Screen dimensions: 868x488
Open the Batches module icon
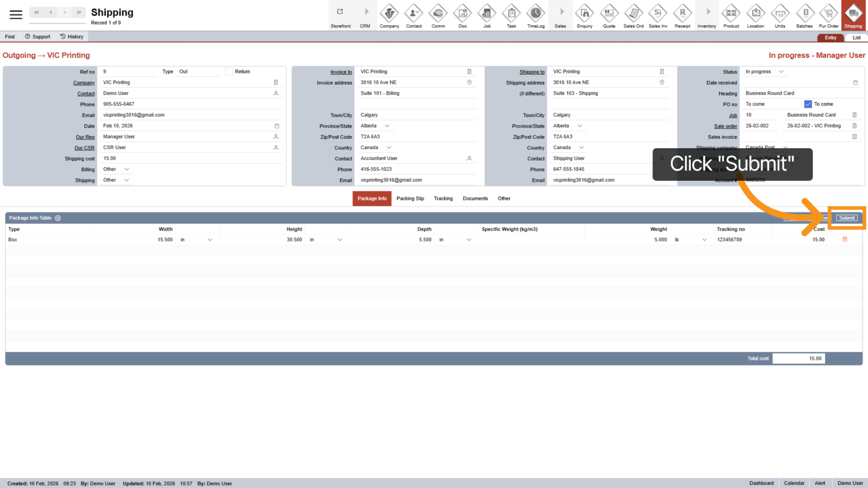(x=804, y=15)
